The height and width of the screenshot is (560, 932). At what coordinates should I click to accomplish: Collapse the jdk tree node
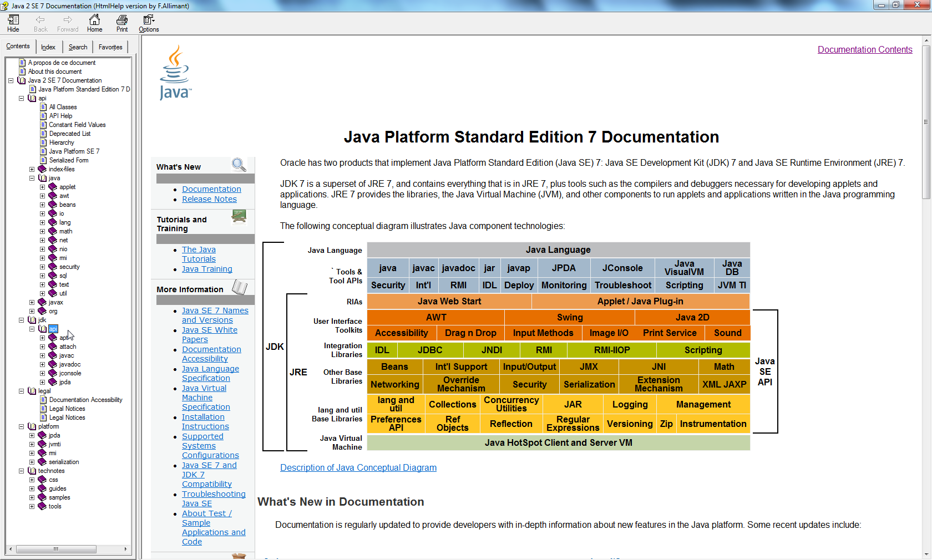pyautogui.click(x=21, y=320)
